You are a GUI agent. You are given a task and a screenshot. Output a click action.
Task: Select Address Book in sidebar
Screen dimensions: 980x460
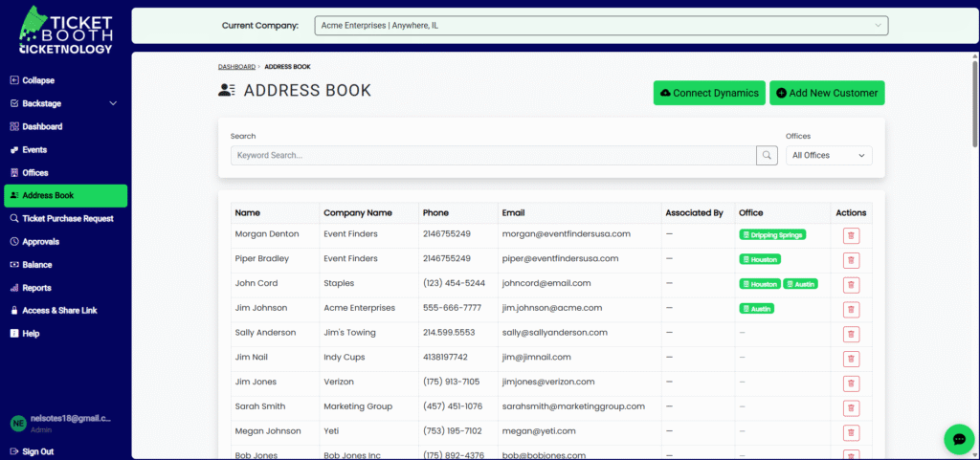65,195
